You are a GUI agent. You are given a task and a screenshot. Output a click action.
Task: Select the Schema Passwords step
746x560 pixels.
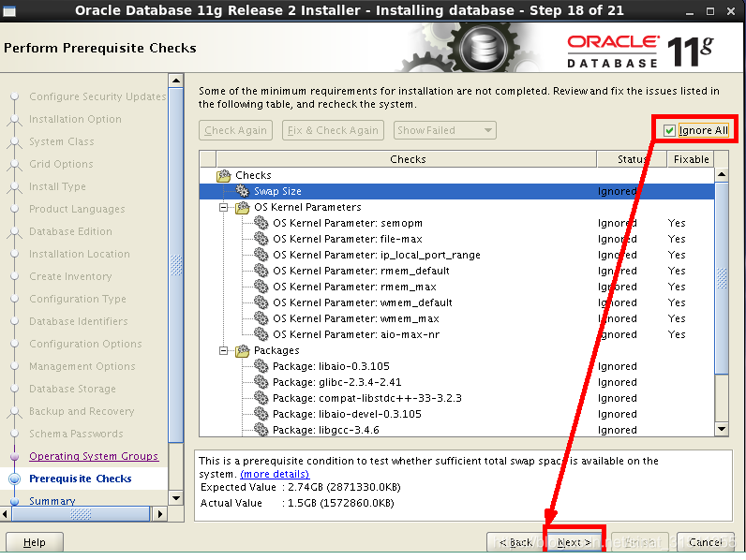[76, 434]
